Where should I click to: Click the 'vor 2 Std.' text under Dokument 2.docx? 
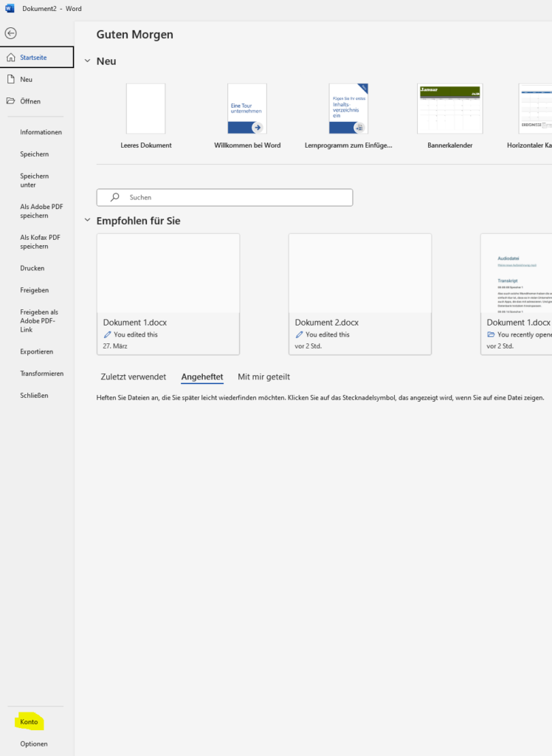[308, 346]
